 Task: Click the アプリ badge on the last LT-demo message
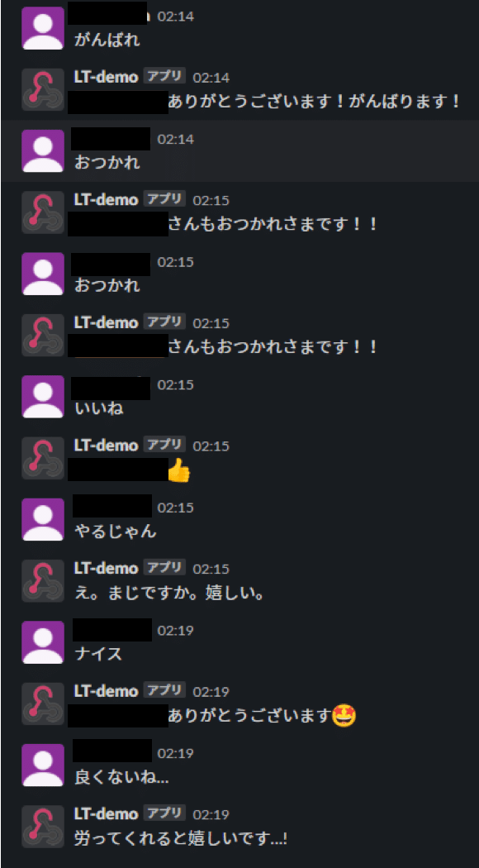click(x=164, y=813)
